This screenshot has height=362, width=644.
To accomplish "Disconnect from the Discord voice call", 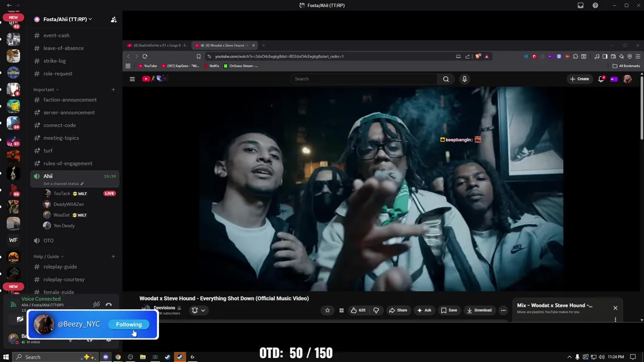I will (109, 305).
